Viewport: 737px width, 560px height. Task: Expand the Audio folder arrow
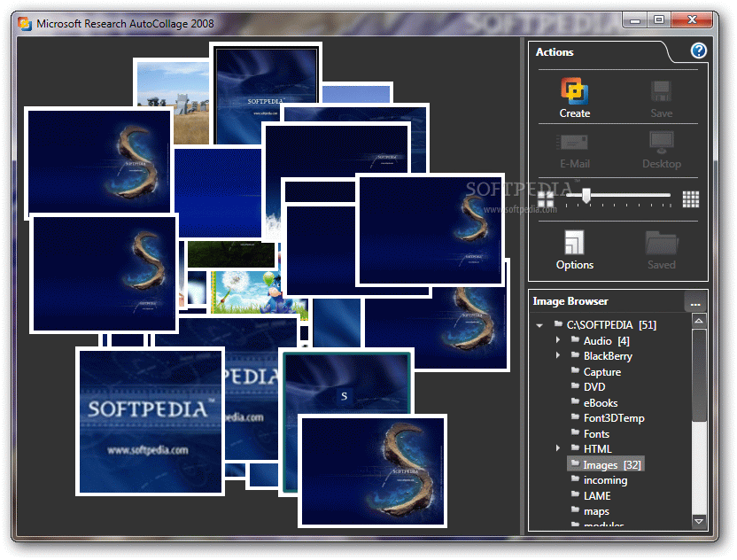558,339
